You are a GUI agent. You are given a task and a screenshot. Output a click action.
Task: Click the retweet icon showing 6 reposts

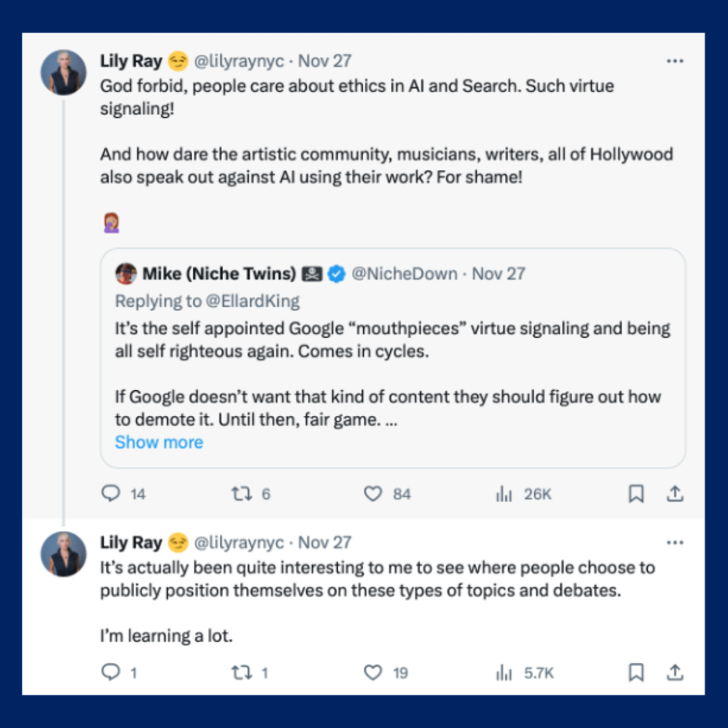(x=242, y=493)
